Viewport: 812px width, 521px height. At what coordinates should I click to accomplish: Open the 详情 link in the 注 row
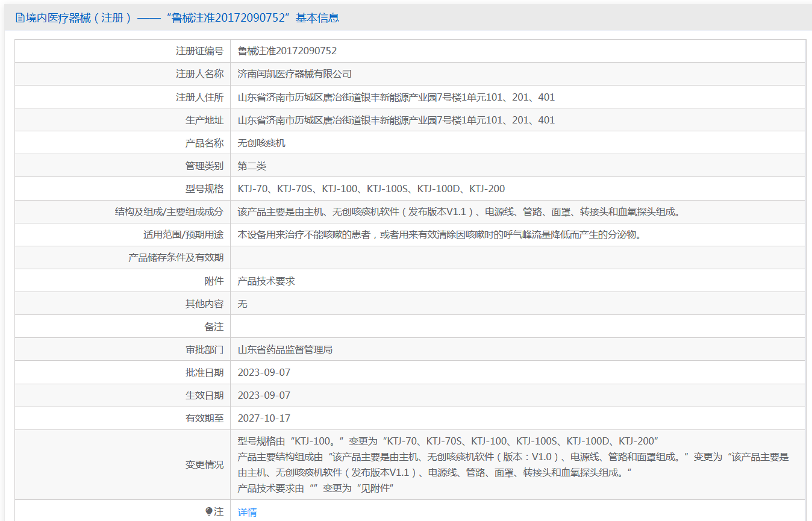click(247, 512)
